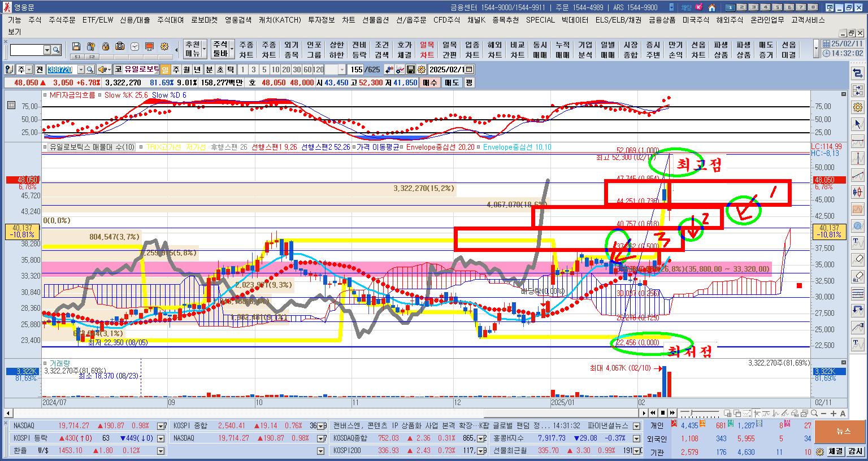
Task: Open the 미국주식 menu
Action: point(696,20)
